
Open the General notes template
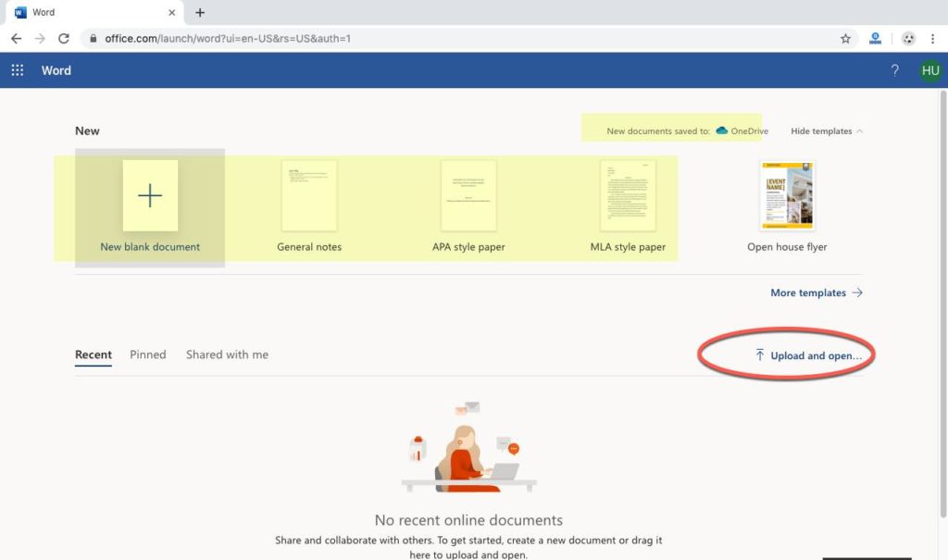(x=309, y=207)
